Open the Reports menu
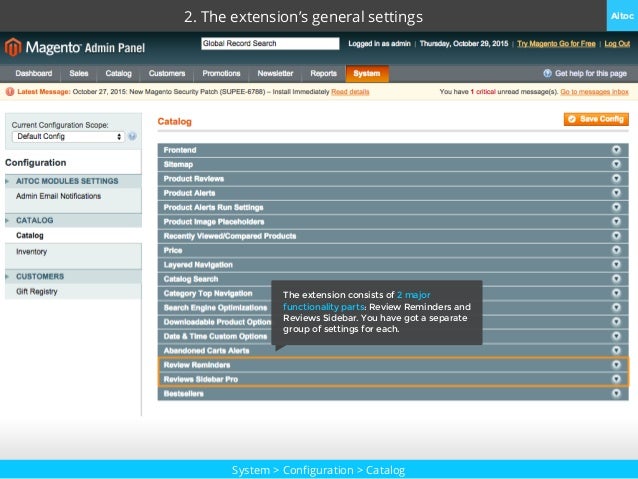Screen dimensions: 638x479 [x=323, y=73]
